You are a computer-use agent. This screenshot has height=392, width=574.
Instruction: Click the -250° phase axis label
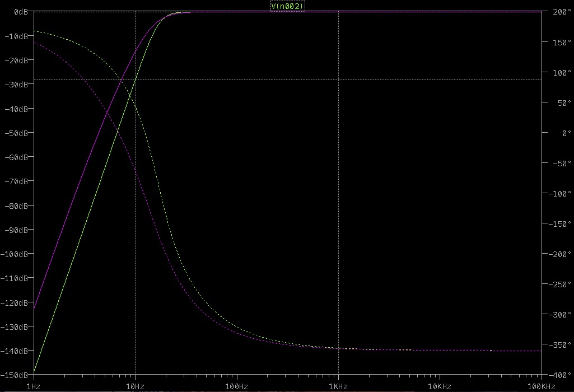(560, 284)
